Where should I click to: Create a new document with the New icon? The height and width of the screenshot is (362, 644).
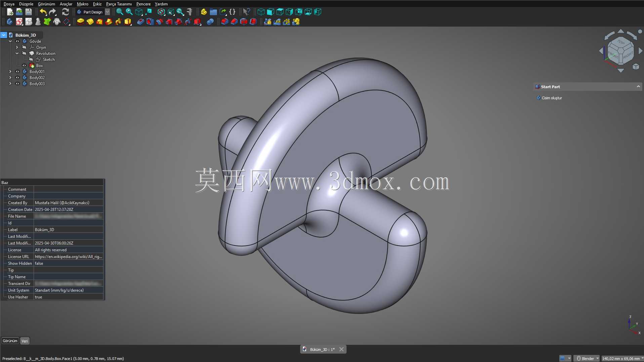10,12
